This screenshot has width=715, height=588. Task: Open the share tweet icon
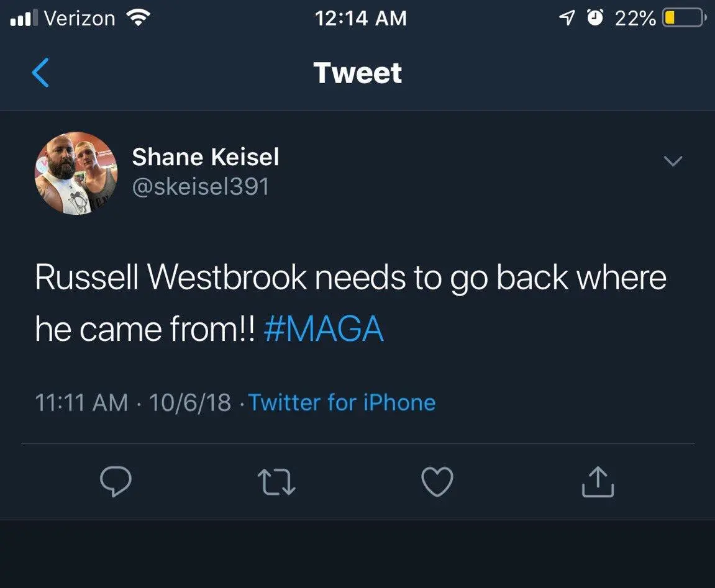click(x=598, y=482)
